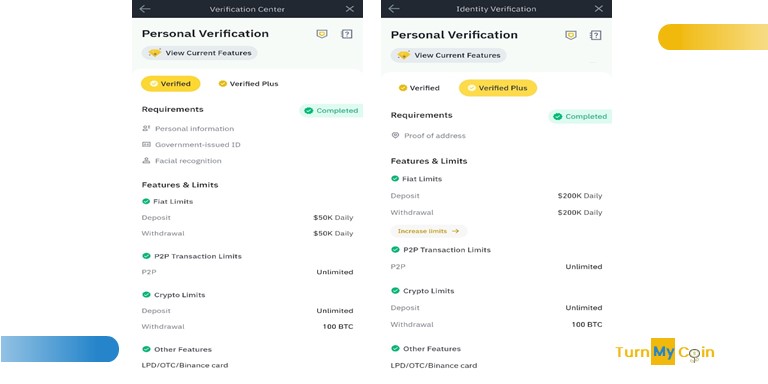Screen dimensions: 768x384
Task: Click Crypto Limits checkmark in Identity Verification
Action: click(395, 290)
